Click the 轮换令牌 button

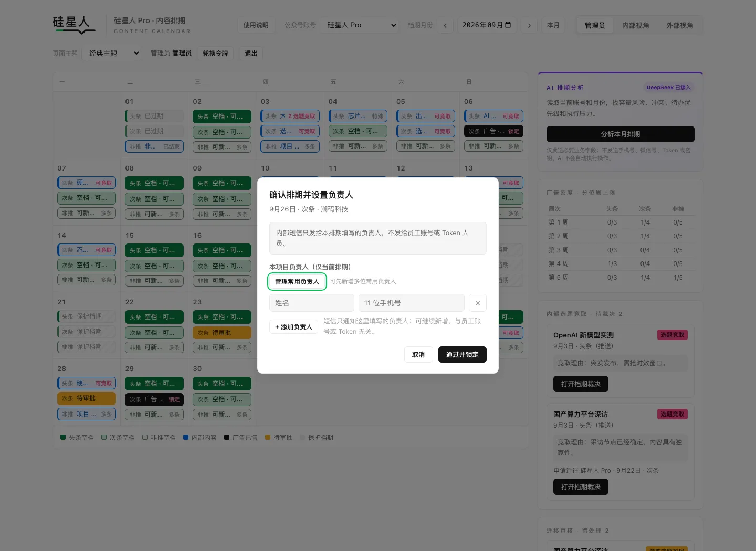(215, 53)
